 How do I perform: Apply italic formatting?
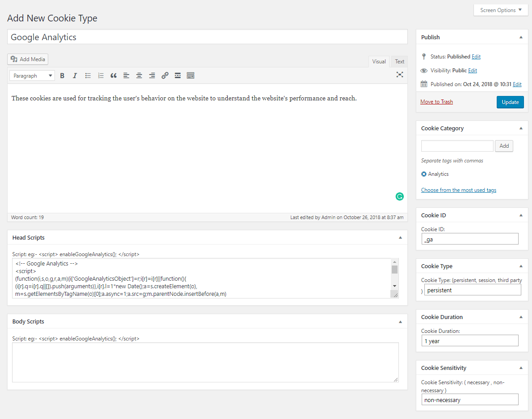click(75, 75)
